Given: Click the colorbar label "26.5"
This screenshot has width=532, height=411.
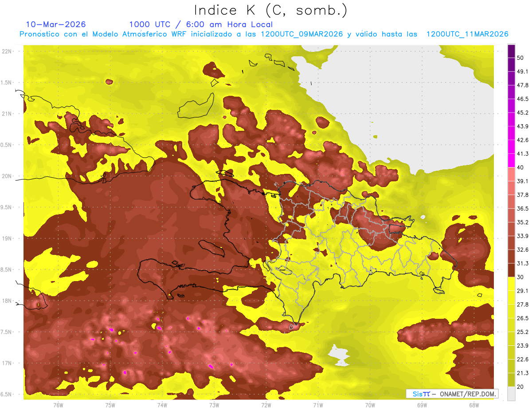Looking at the screenshot, I should pyautogui.click(x=523, y=318).
